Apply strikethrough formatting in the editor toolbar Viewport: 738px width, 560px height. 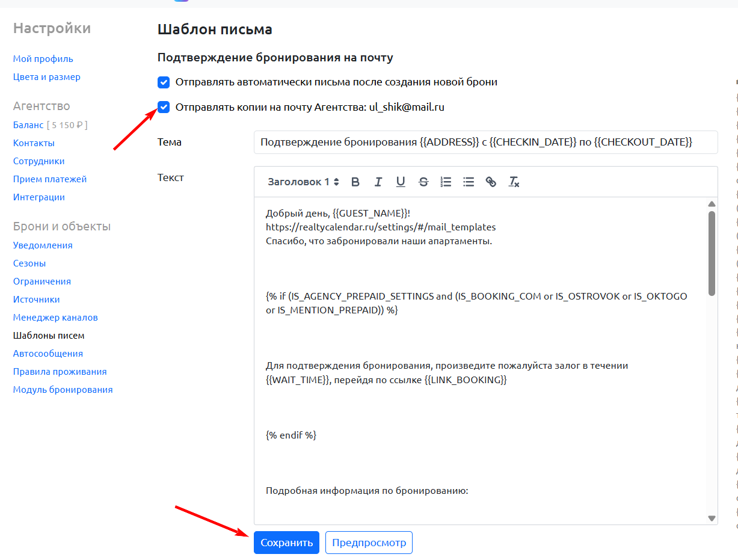pyautogui.click(x=423, y=182)
